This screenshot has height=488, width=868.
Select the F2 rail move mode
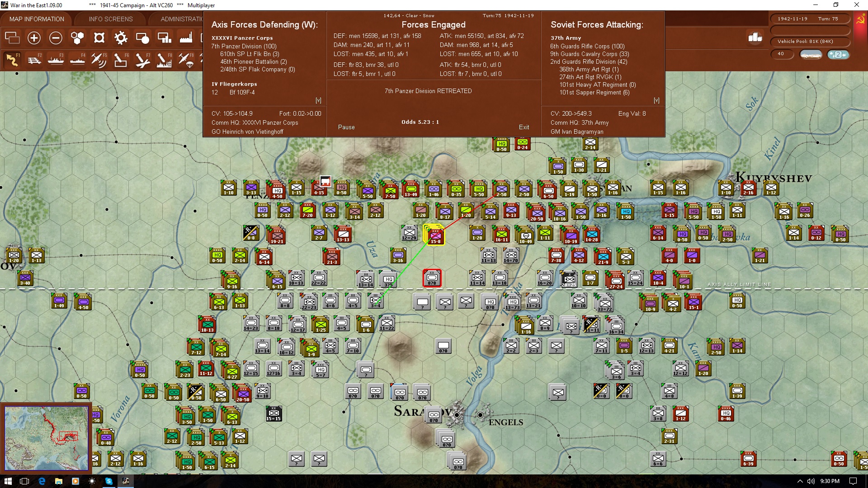pyautogui.click(x=34, y=60)
